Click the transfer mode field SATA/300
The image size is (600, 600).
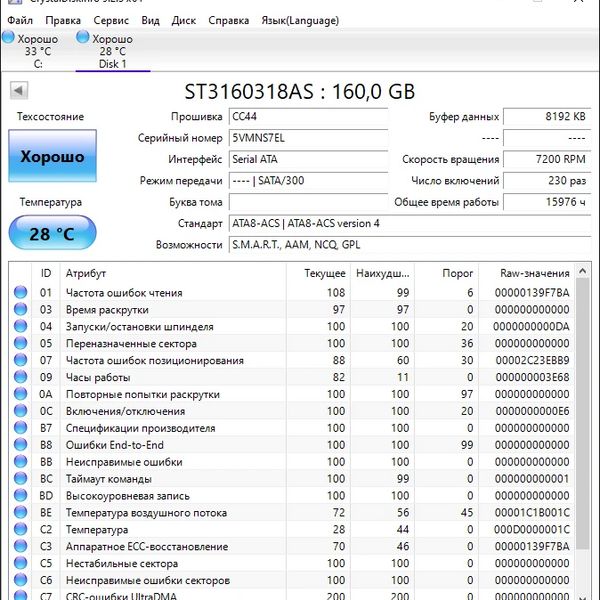point(308,181)
